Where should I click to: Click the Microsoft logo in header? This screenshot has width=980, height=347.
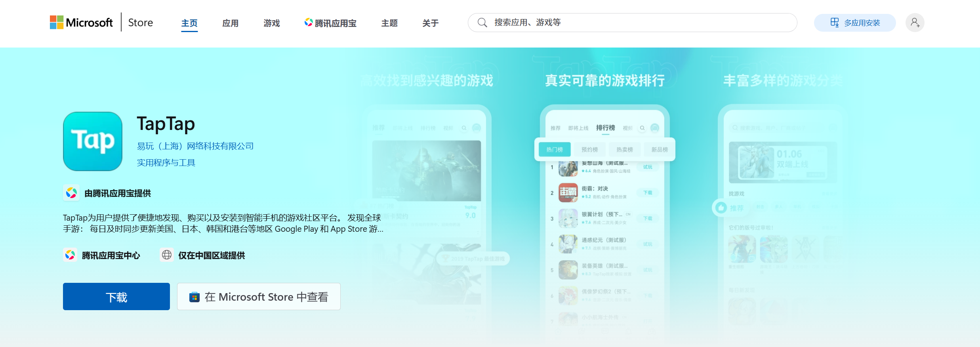tap(81, 23)
